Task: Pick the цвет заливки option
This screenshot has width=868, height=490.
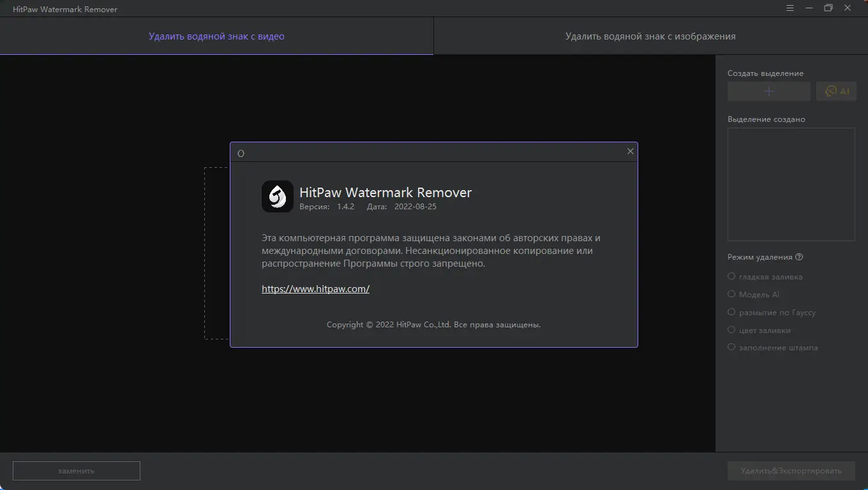Action: [x=759, y=330]
